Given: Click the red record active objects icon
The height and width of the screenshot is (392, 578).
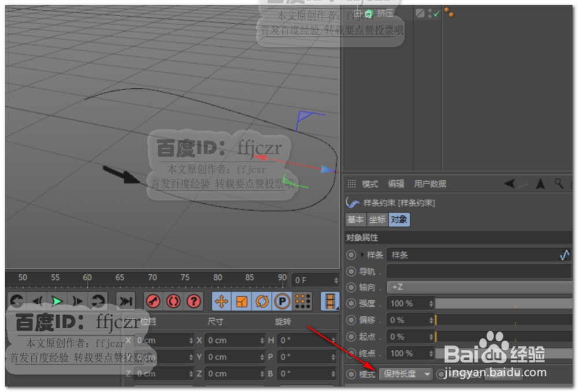Looking at the screenshot, I should click(153, 301).
